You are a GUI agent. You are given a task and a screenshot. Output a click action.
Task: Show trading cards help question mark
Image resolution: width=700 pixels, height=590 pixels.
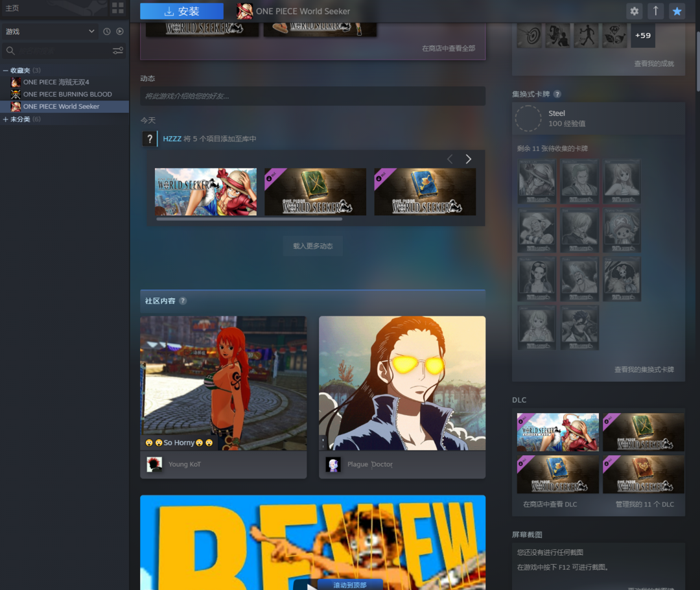tap(557, 94)
